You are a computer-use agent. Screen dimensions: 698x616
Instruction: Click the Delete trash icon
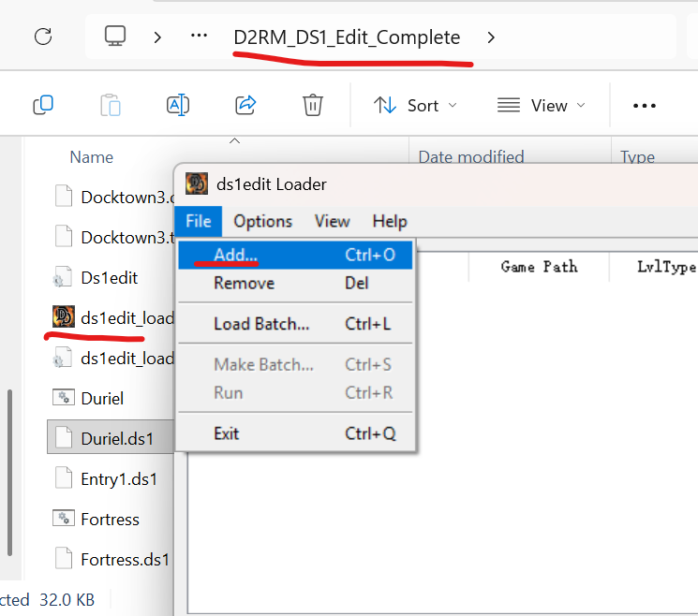click(313, 106)
